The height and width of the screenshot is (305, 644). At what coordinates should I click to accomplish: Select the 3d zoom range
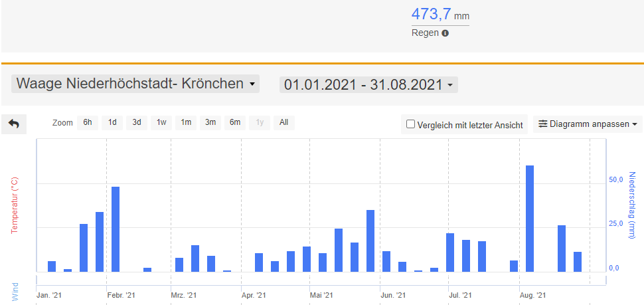click(136, 122)
